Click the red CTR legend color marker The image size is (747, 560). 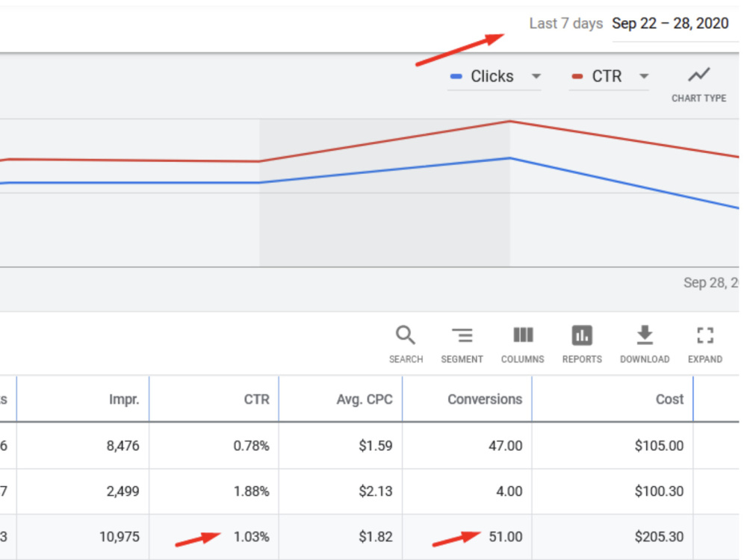point(577,76)
